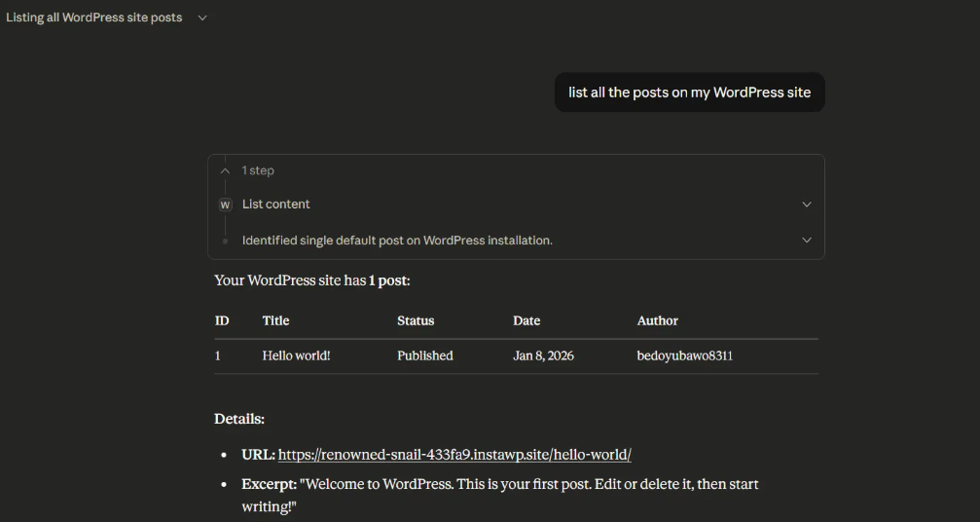Viewport: 980px width, 522px height.
Task: Click the 'Jan 8, 2026' date cell
Action: pos(543,355)
